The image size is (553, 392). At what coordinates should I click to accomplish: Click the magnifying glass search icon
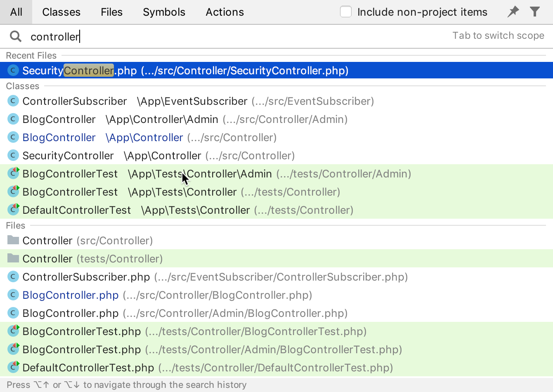coord(16,36)
